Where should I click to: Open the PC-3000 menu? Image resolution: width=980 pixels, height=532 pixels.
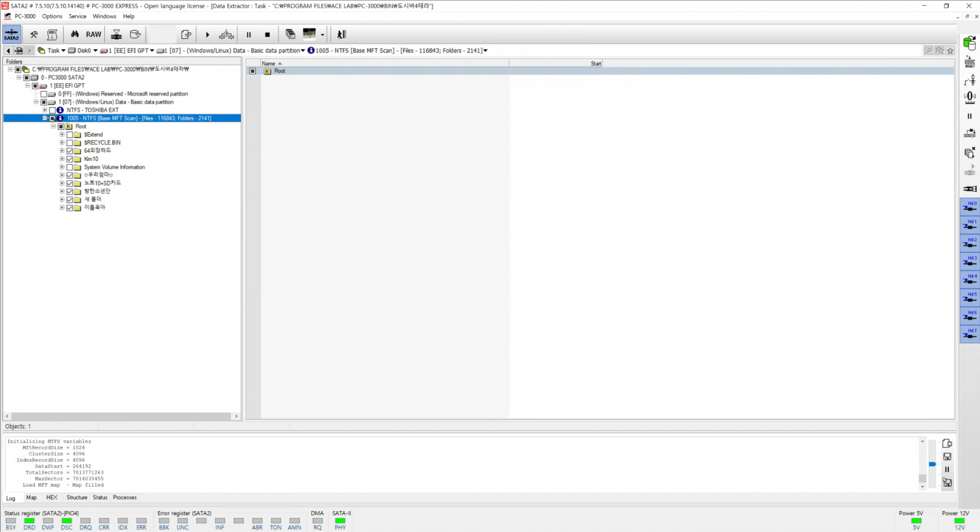[x=25, y=16]
